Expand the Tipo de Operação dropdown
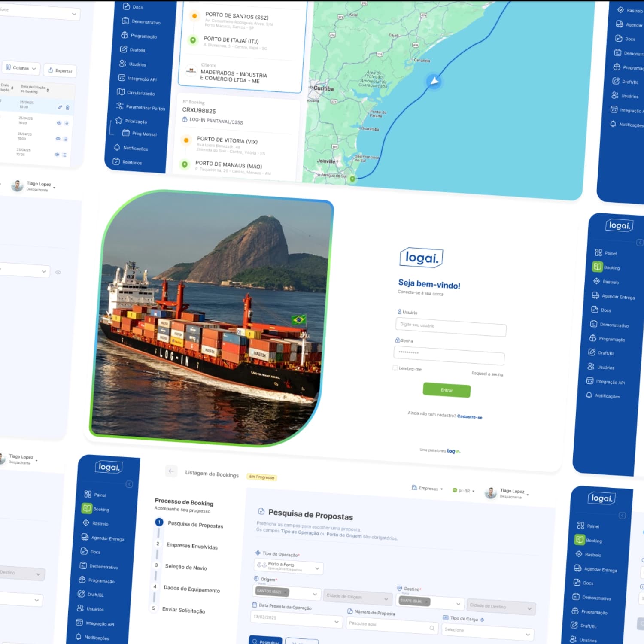644x644 pixels. [317, 568]
